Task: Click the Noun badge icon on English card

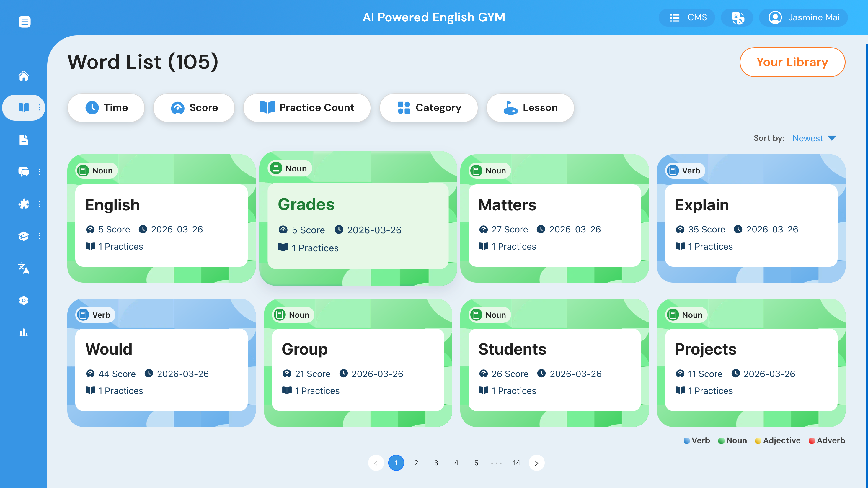Action: pyautogui.click(x=83, y=171)
